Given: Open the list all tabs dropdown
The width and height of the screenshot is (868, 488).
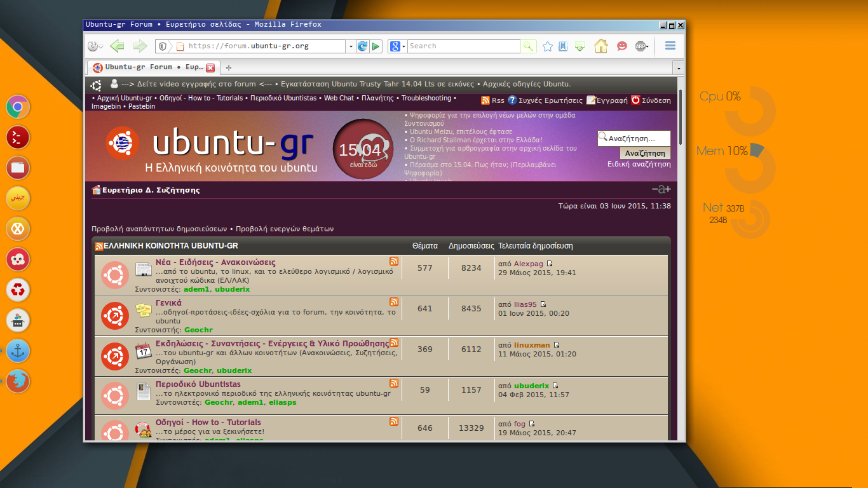Looking at the screenshot, I should click(679, 67).
